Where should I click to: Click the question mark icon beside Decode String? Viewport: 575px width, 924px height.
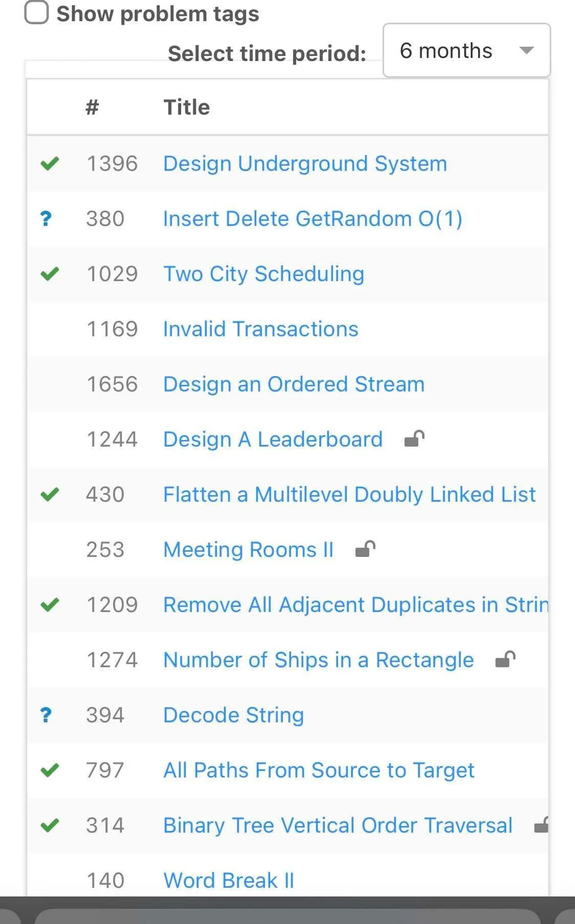46,715
